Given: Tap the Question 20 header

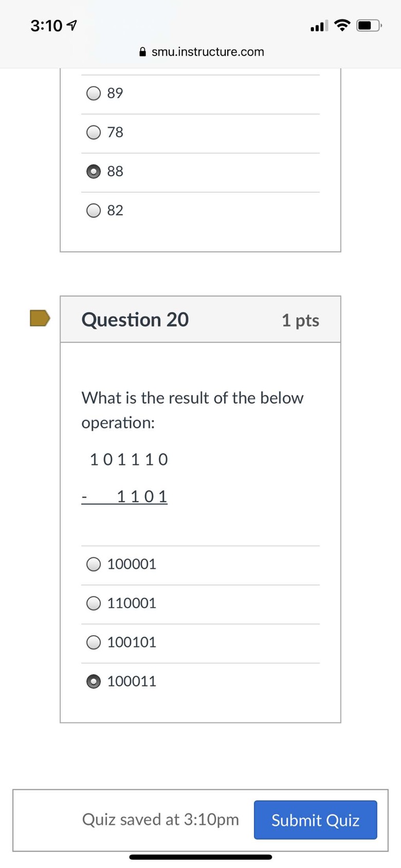Looking at the screenshot, I should click(x=135, y=319).
